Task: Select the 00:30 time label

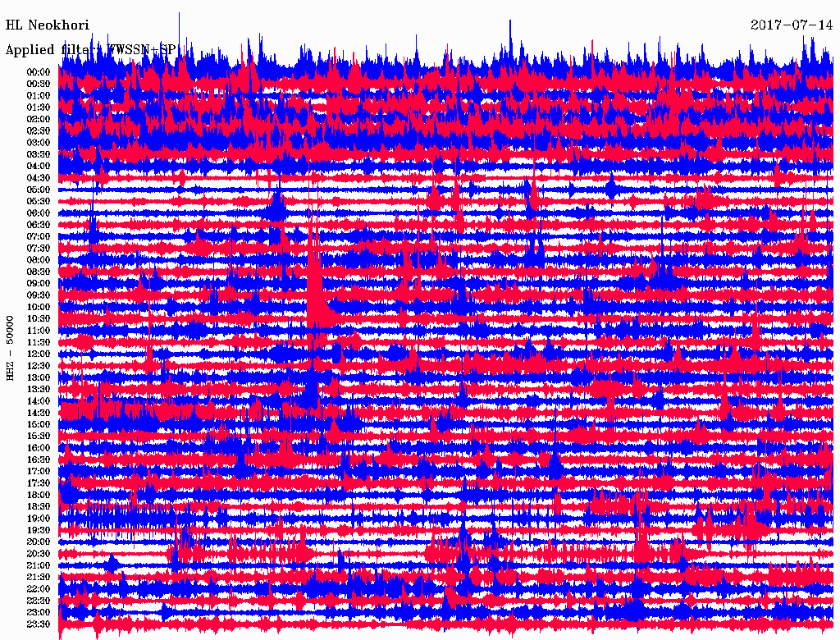Action: [39, 85]
